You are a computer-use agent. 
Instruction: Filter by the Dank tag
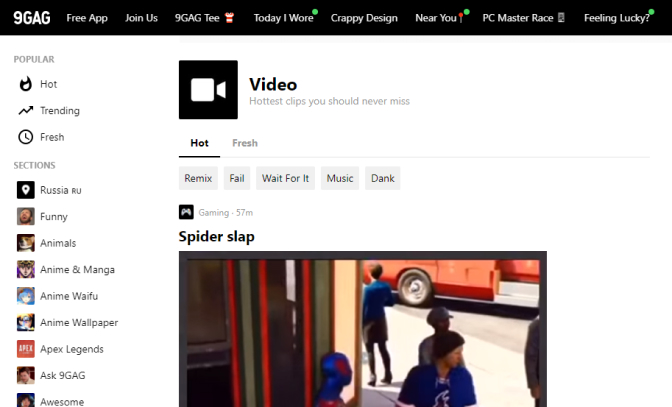point(383,178)
